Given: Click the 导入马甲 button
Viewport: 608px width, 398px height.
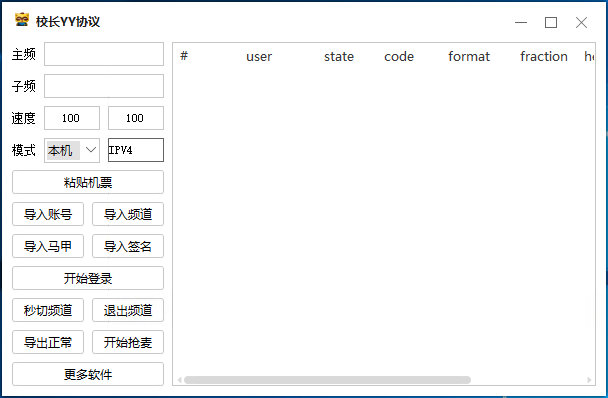Looking at the screenshot, I should (x=48, y=246).
